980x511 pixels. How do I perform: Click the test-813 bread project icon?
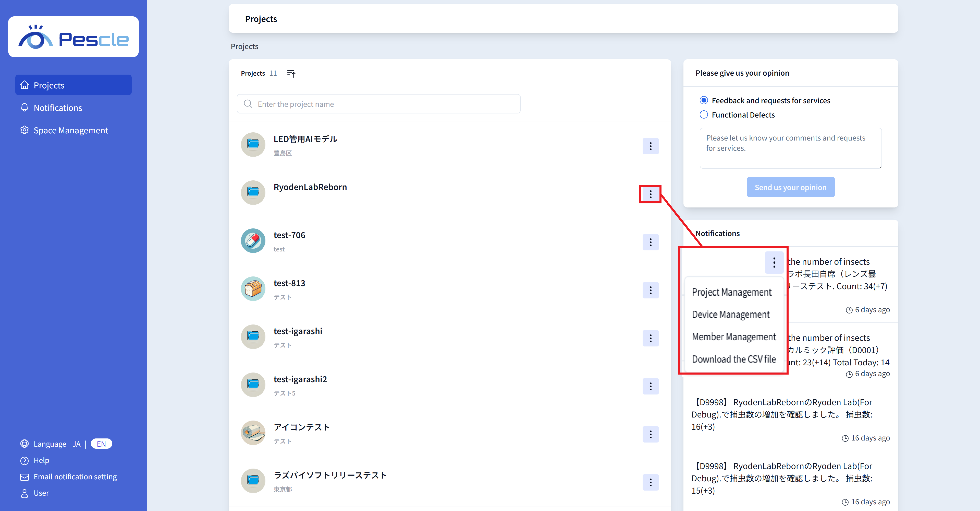(253, 289)
